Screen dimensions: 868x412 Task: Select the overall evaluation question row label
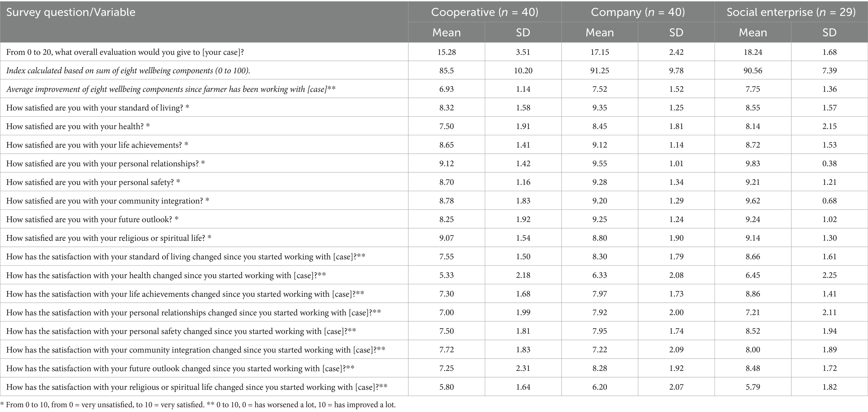coord(125,52)
